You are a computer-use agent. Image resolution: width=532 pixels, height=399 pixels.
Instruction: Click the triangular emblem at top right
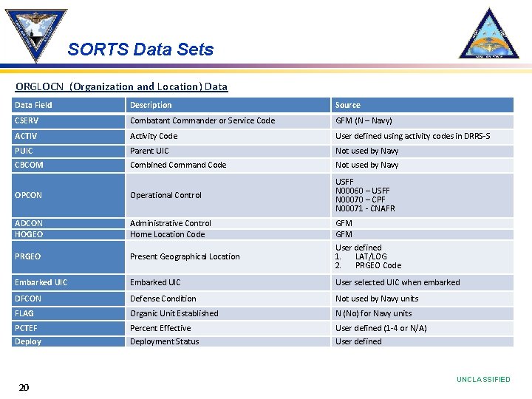[x=489, y=33]
